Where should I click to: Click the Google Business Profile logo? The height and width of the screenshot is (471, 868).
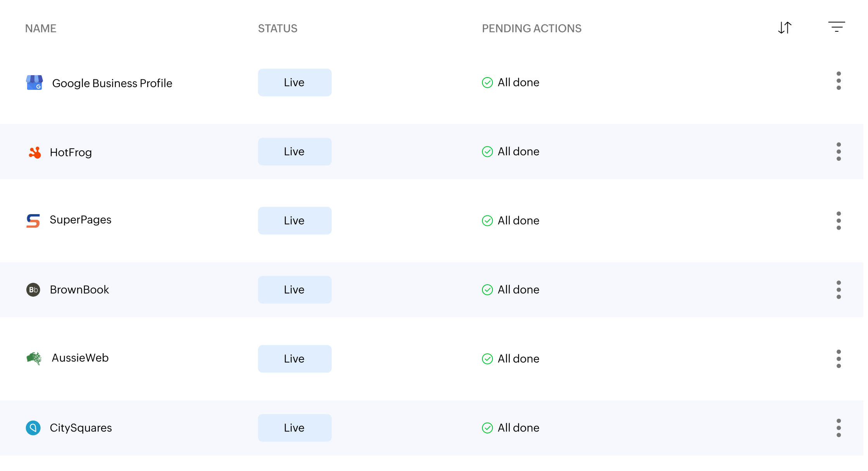pos(34,83)
